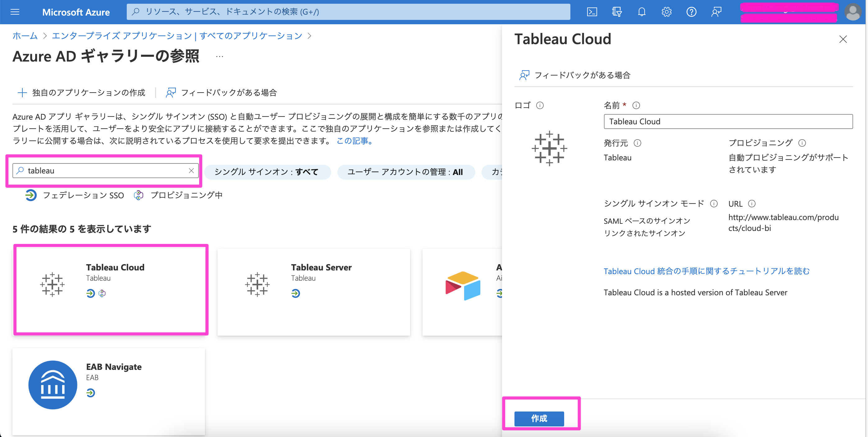The image size is (868, 437).
Task: Select the Tableau Server application tile
Action: [313, 292]
